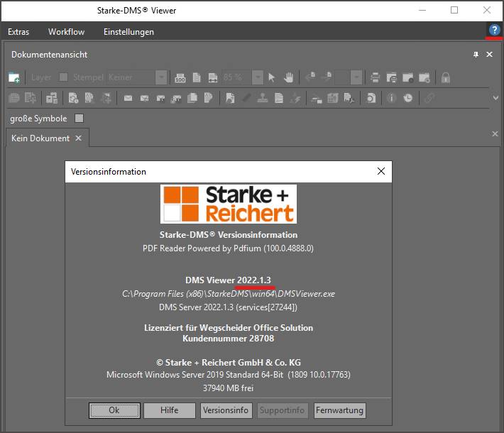Click the Microsoft Windows Server 2019 text

point(229,375)
